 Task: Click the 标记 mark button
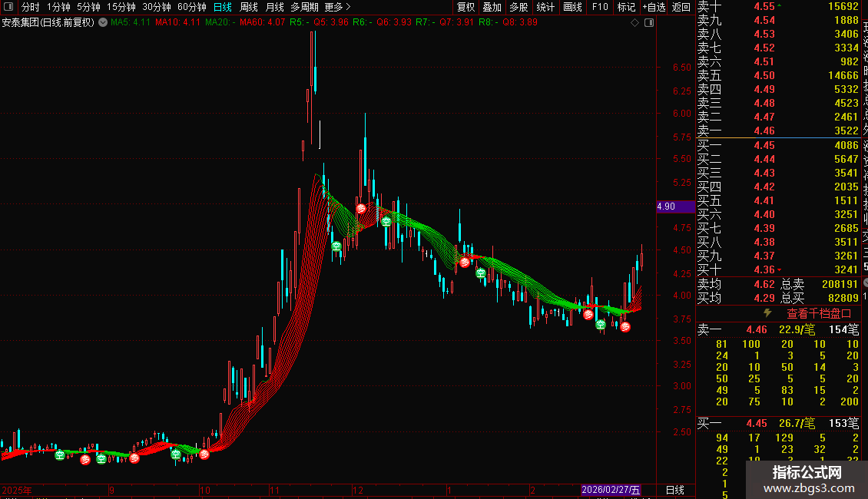[x=626, y=7]
